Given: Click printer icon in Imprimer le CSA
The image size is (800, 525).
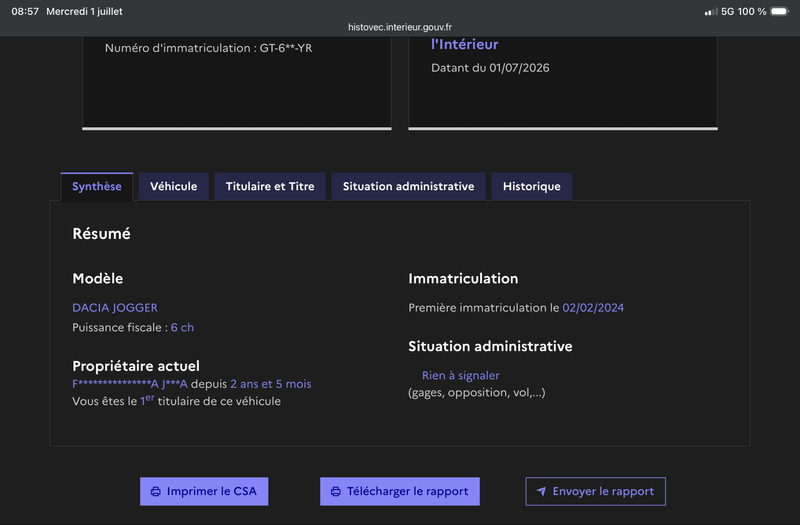Looking at the screenshot, I should (x=156, y=491).
